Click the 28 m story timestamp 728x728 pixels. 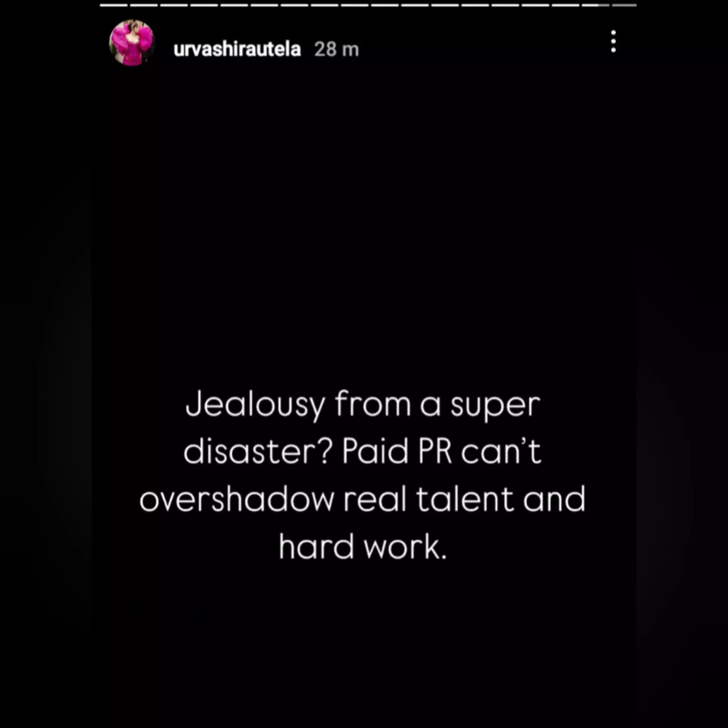coord(337,49)
